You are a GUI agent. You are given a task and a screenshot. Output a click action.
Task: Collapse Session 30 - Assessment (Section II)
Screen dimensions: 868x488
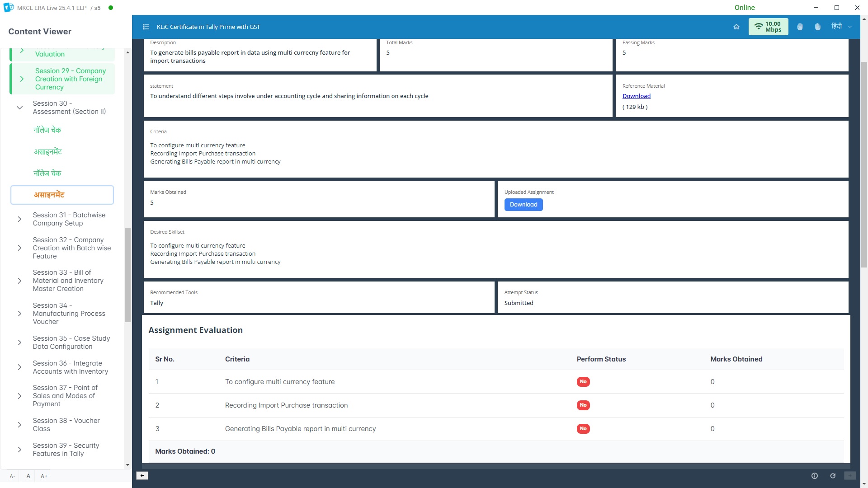(x=19, y=108)
